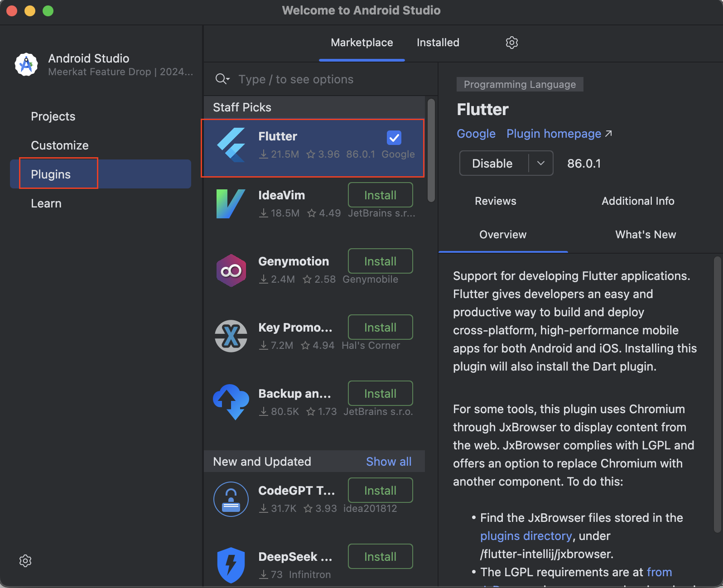Click the description panel scrollbar
The image size is (723, 588).
click(717, 394)
